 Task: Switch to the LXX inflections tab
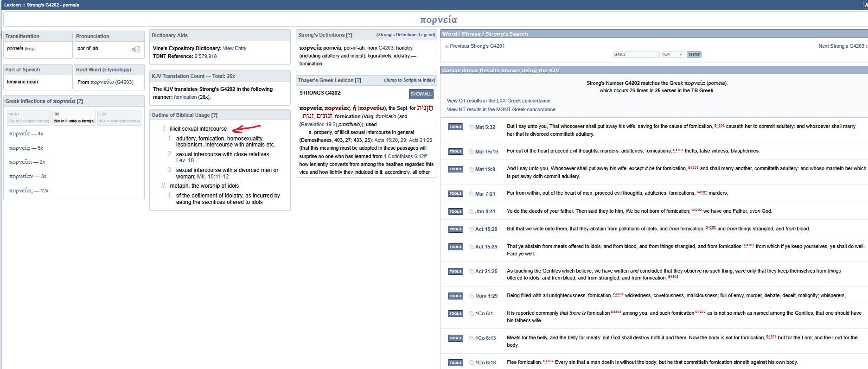[x=119, y=117]
